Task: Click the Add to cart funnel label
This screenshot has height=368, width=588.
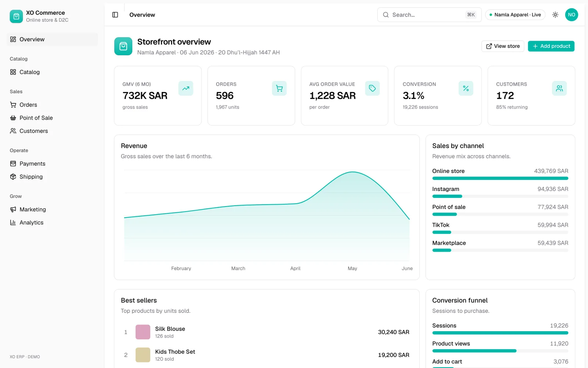Action: point(447,362)
